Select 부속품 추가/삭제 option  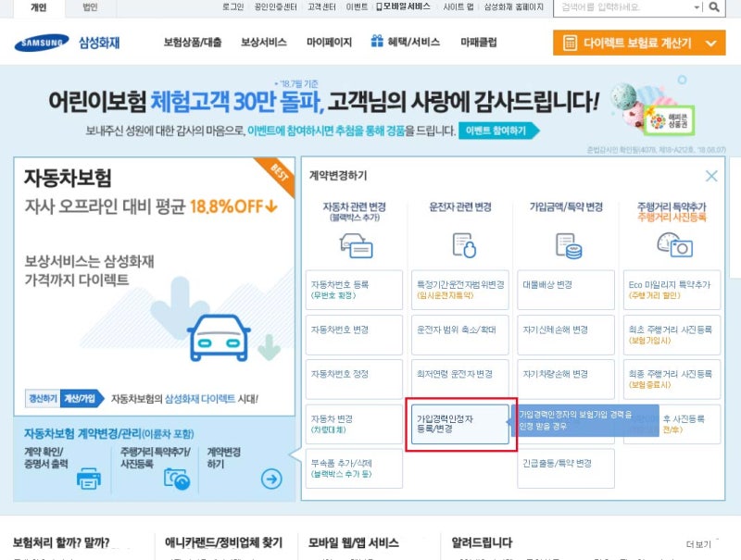tap(354, 468)
